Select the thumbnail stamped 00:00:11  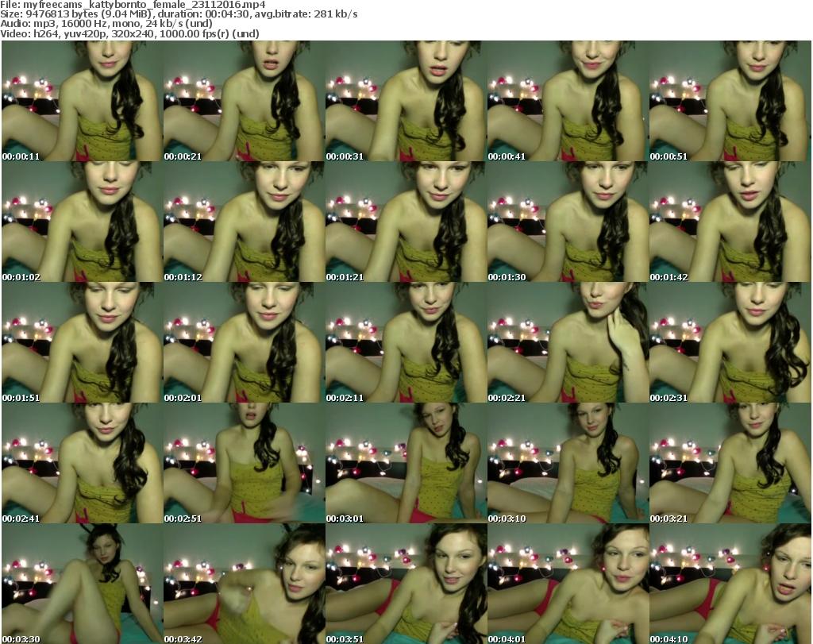pos(83,101)
